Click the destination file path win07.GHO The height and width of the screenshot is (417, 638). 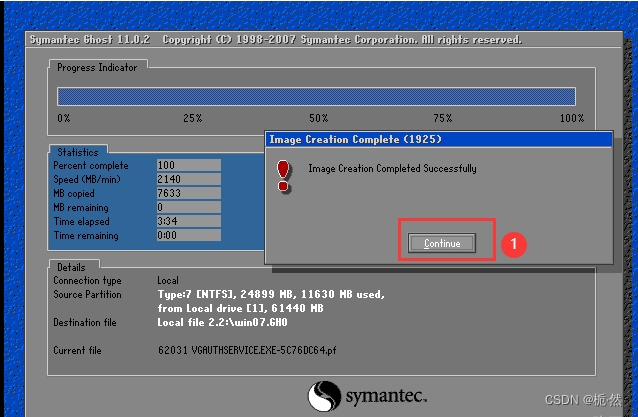223,322
